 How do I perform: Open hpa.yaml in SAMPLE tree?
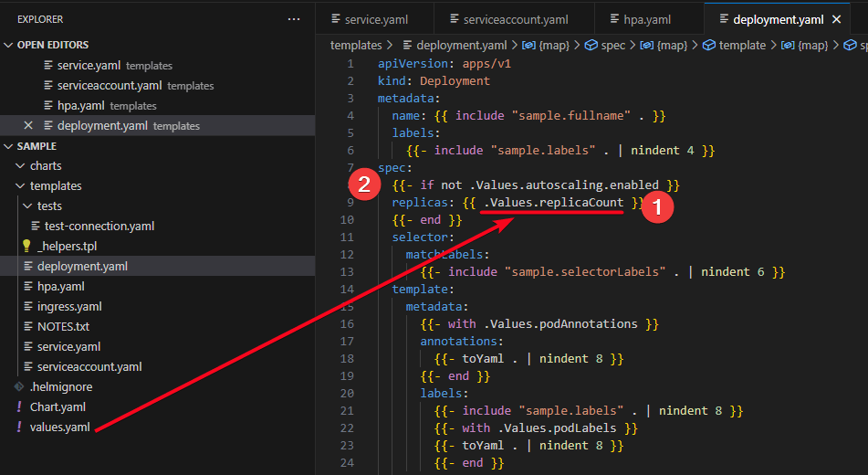pyautogui.click(x=61, y=286)
